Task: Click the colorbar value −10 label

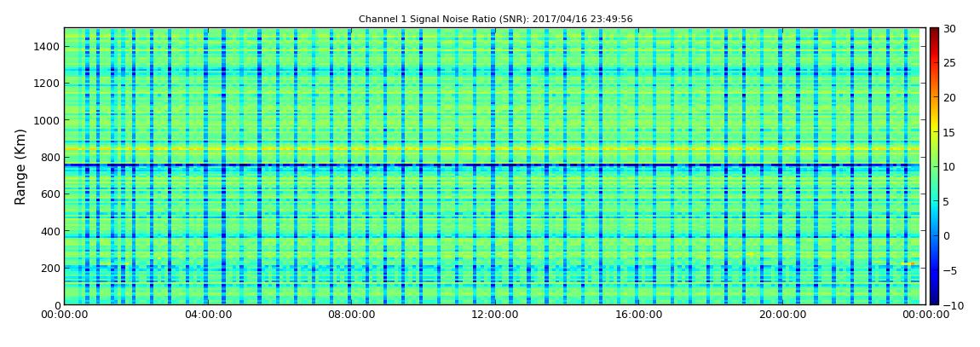Action: (953, 305)
